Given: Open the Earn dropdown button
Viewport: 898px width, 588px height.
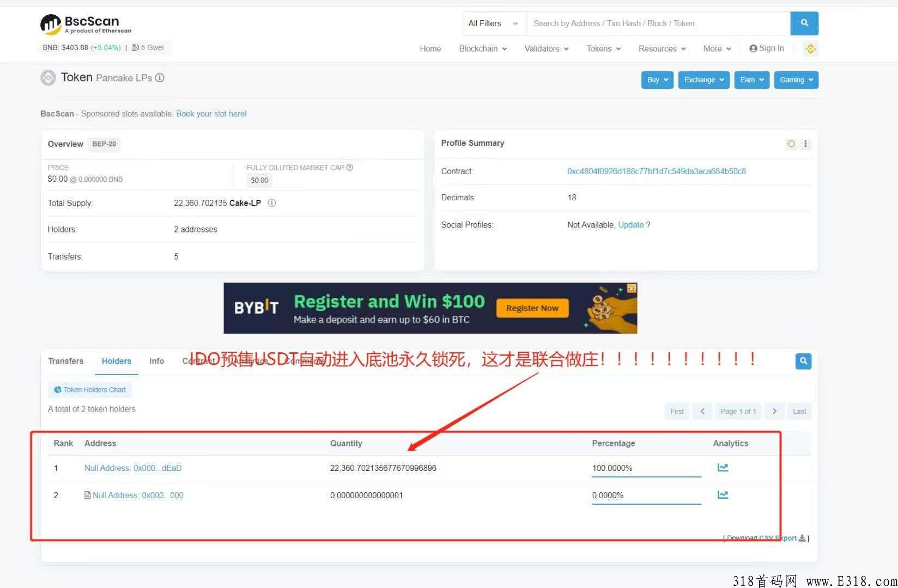Looking at the screenshot, I should [752, 80].
